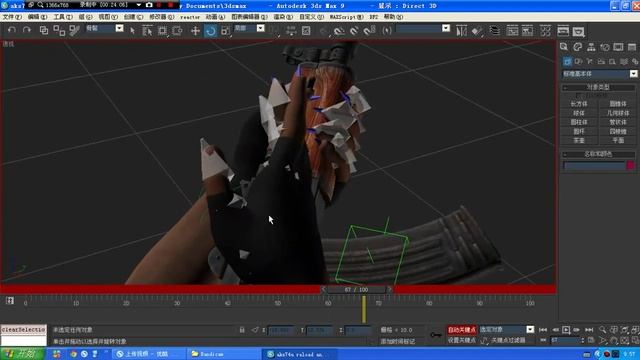Image resolution: width=640 pixels, height=360 pixels.
Task: Select the Window/Crossing selection tool
Action: pos(177,31)
